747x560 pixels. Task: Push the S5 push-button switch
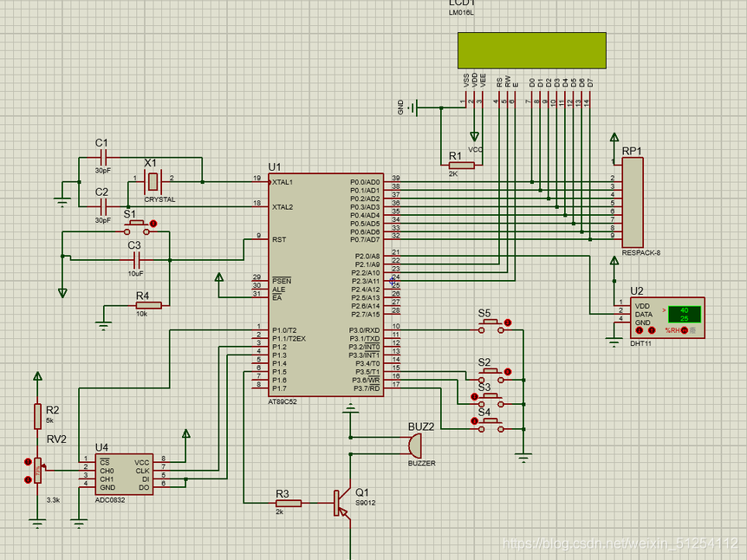[490, 327]
